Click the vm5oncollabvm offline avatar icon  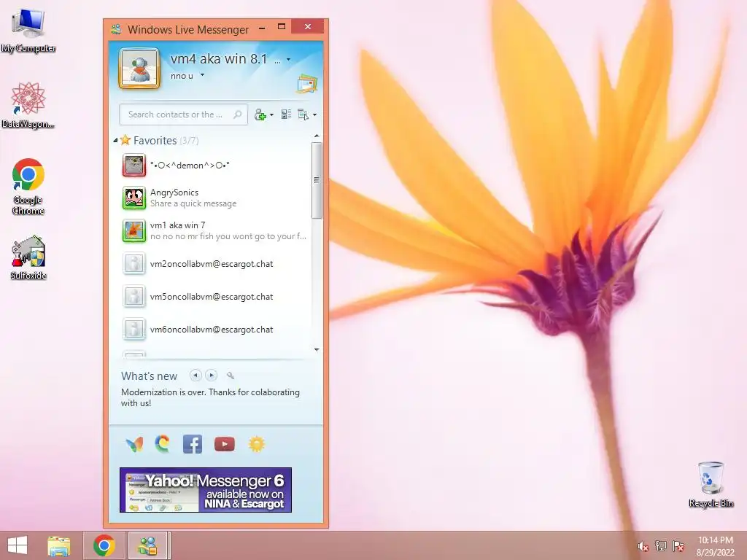click(x=134, y=296)
